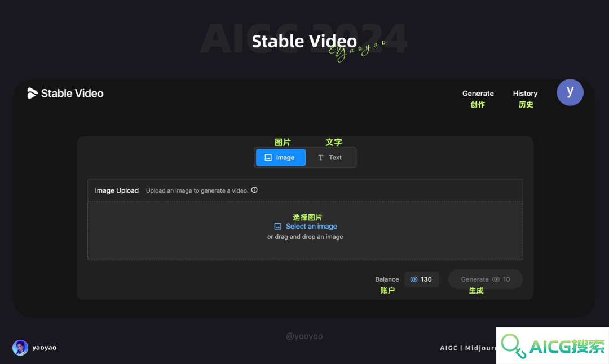The width and height of the screenshot is (609, 364).
Task: Click the AICG搜索 watermark text
Action: tap(567, 346)
